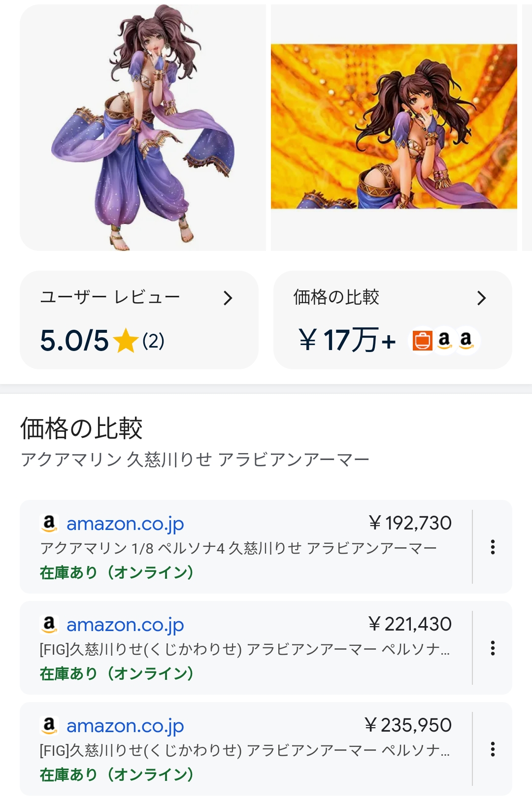Open amazon.co.jp link priced ¥235,950

(125, 726)
